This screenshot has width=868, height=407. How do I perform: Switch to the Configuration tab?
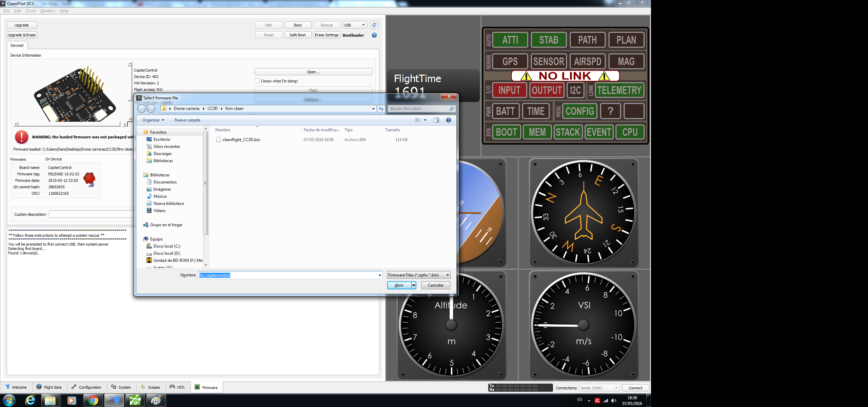86,387
